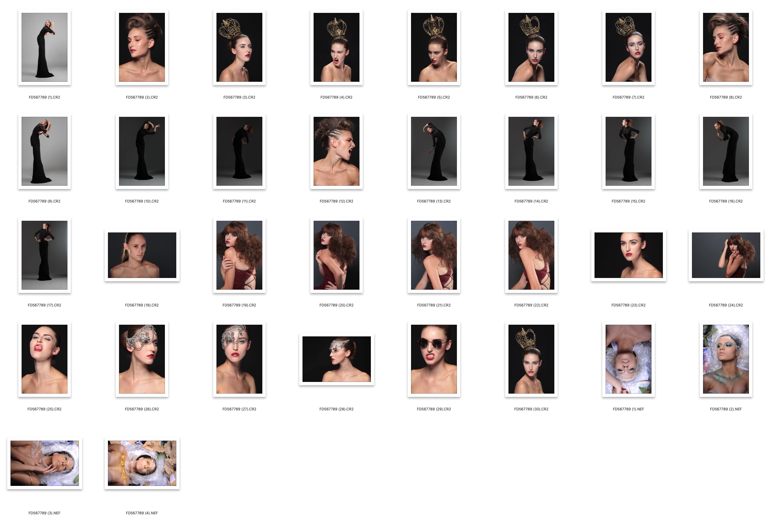
Task: Click the filename label FD567789 (30).CR2
Action: click(531, 409)
